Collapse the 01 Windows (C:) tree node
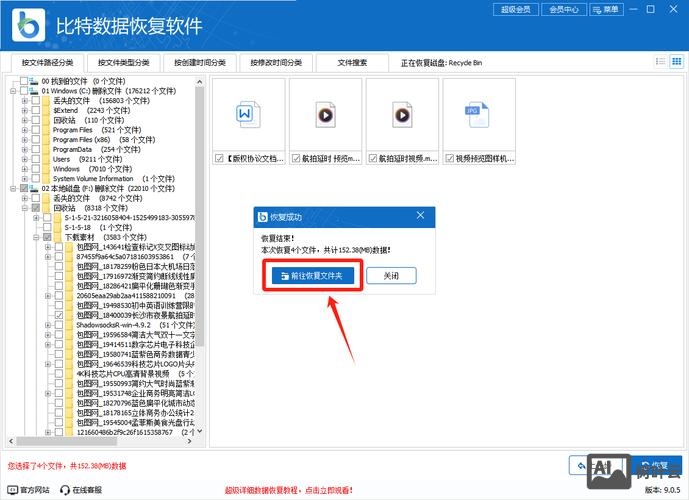 click(13, 91)
